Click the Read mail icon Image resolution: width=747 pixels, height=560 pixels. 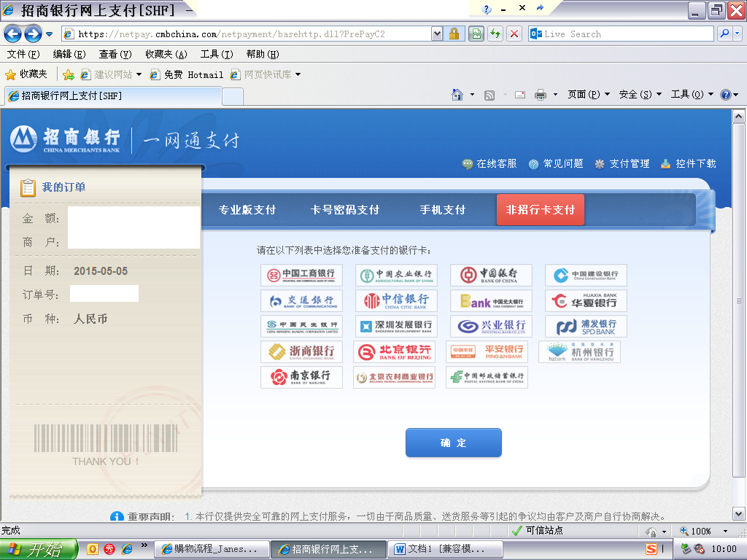[520, 95]
